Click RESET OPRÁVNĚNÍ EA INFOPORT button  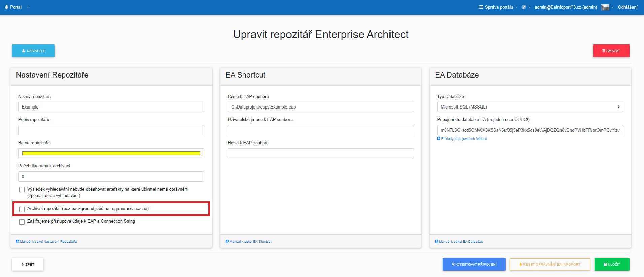pyautogui.click(x=550, y=264)
